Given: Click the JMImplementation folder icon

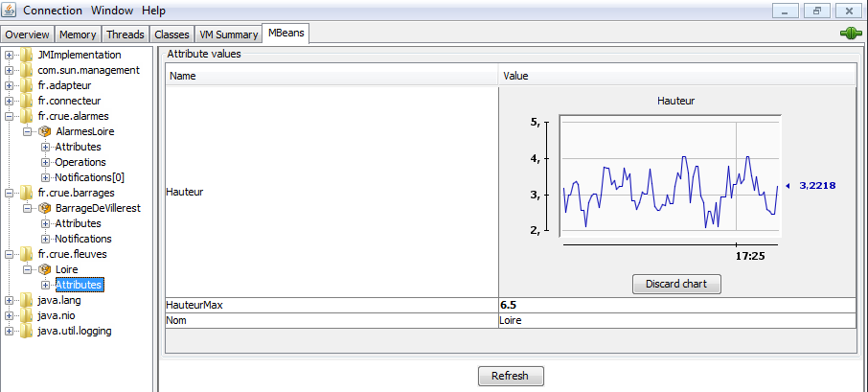Looking at the screenshot, I should (26, 55).
